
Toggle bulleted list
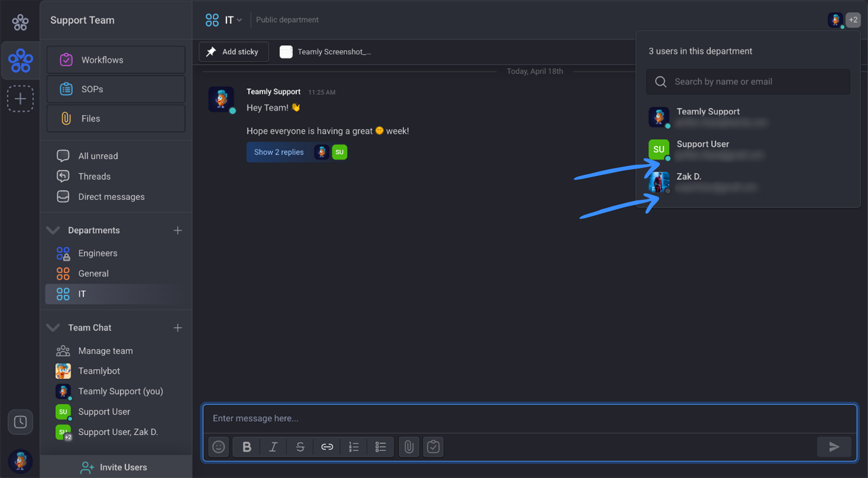[381, 447]
